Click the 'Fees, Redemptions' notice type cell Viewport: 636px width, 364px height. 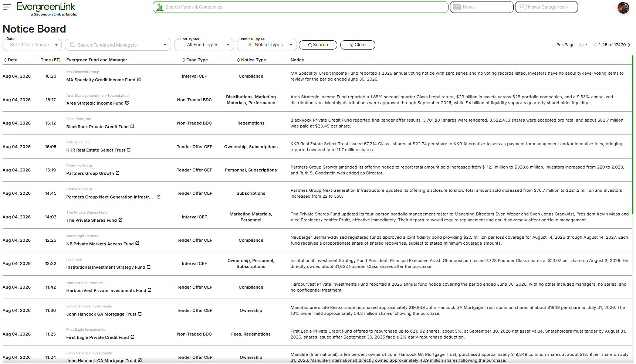[251, 334]
